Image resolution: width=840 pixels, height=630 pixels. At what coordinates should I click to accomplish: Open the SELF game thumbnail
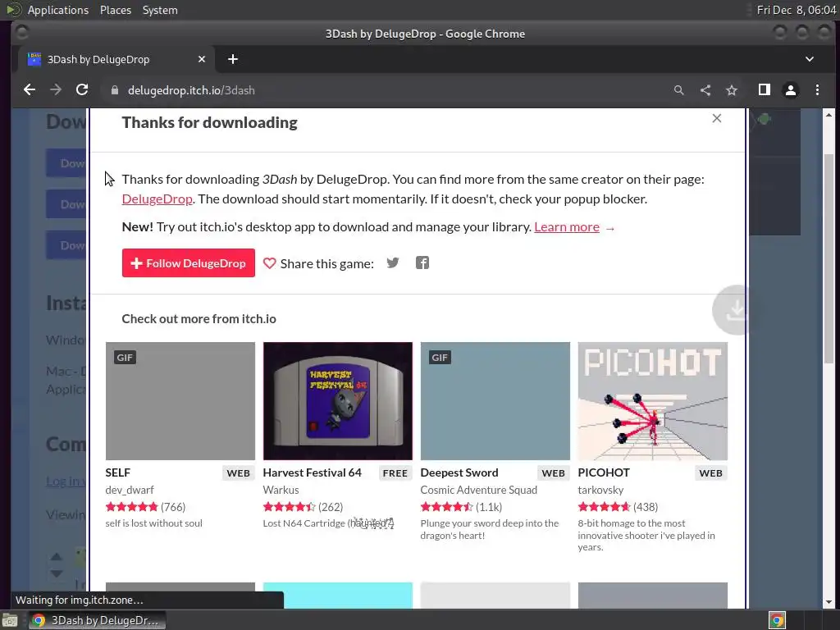click(180, 400)
